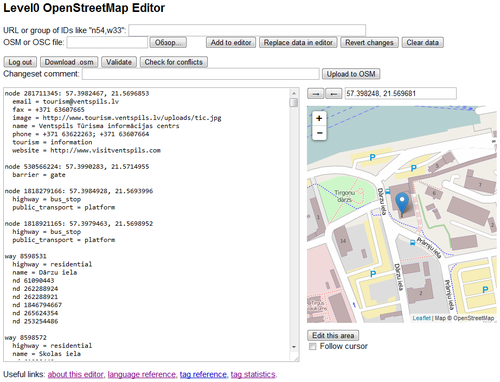The height and width of the screenshot is (382, 500).
Task: Click the parking icon near the waterfront
Action: (372, 157)
